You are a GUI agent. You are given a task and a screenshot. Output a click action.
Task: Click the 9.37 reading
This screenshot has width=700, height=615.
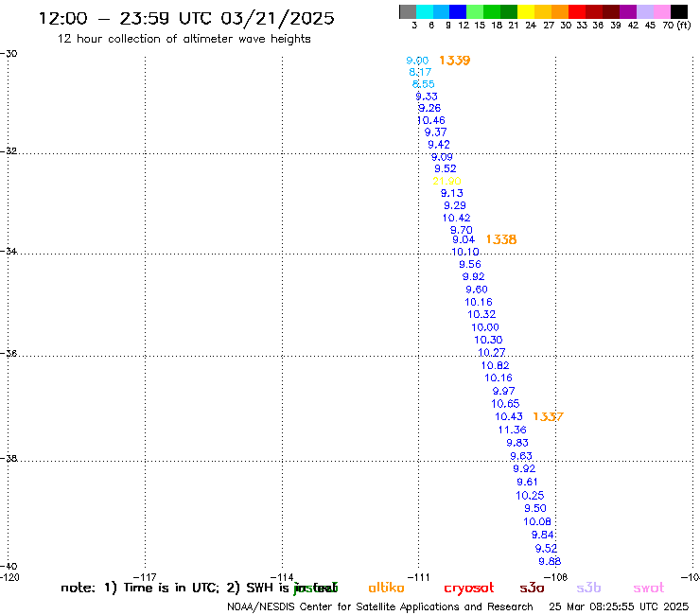(435, 132)
